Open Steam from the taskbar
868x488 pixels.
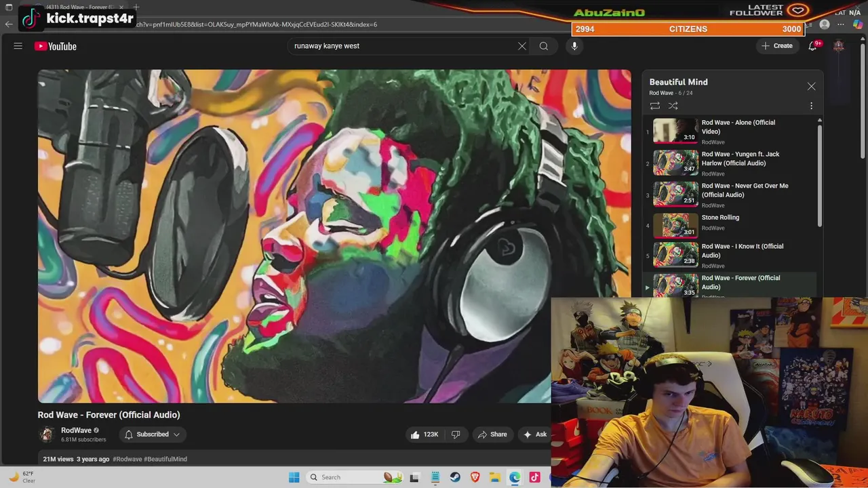(x=455, y=477)
